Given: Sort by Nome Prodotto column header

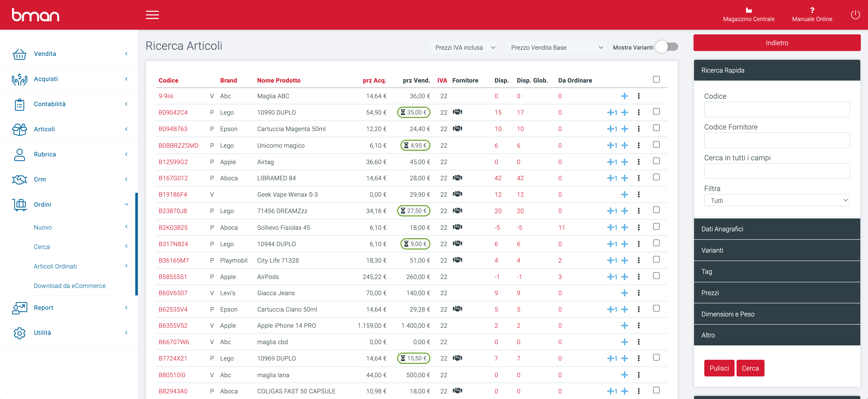Looking at the screenshot, I should click(x=279, y=80).
